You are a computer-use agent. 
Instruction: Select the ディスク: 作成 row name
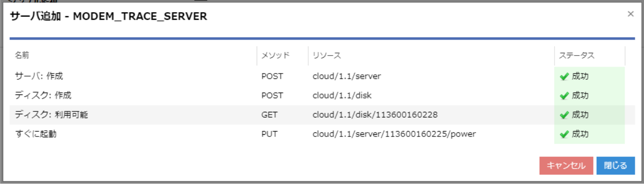click(x=43, y=96)
